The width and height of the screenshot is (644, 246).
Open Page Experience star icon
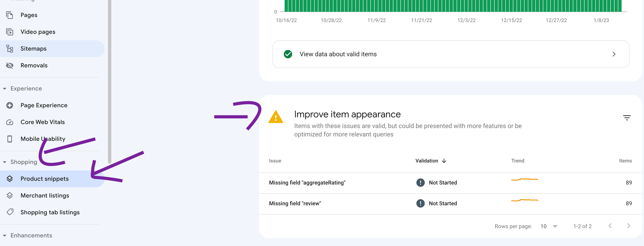click(x=9, y=105)
